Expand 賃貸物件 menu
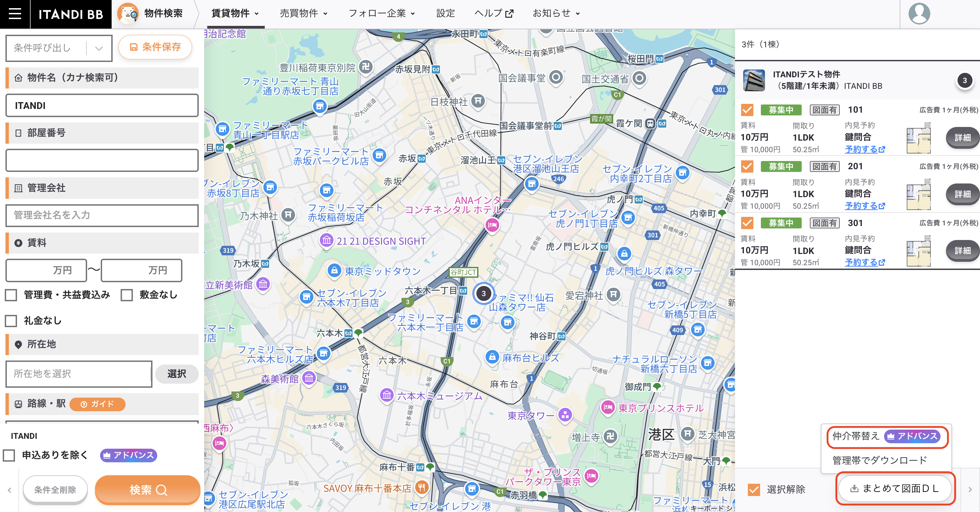 (x=235, y=13)
